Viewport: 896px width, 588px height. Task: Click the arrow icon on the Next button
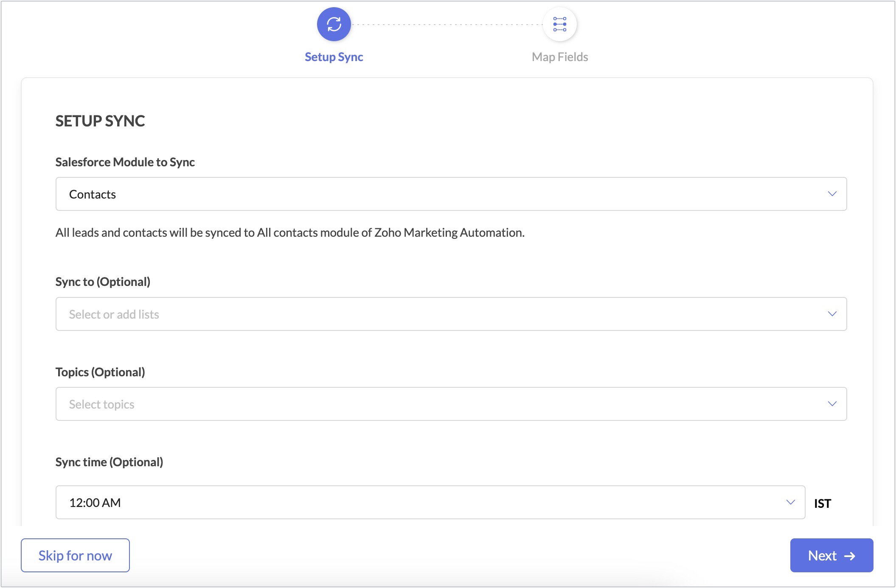[x=850, y=556]
